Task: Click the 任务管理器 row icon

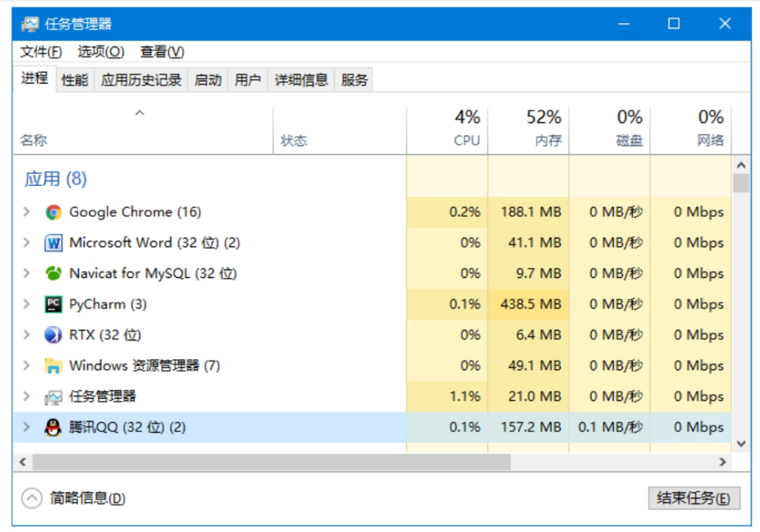Action: pyautogui.click(x=54, y=397)
